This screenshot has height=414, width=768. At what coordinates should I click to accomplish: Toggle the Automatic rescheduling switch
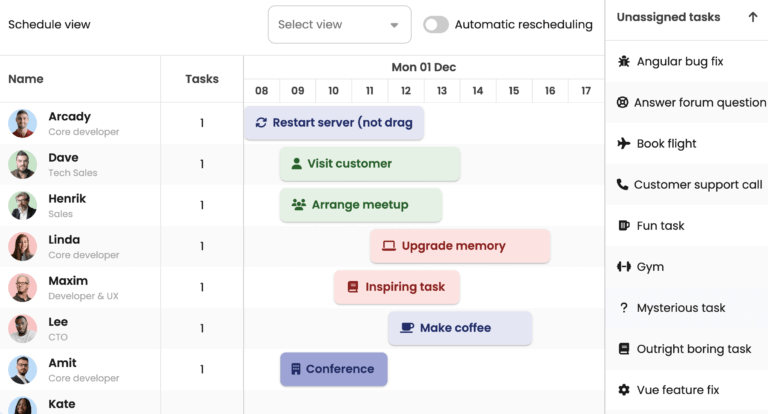pos(436,24)
